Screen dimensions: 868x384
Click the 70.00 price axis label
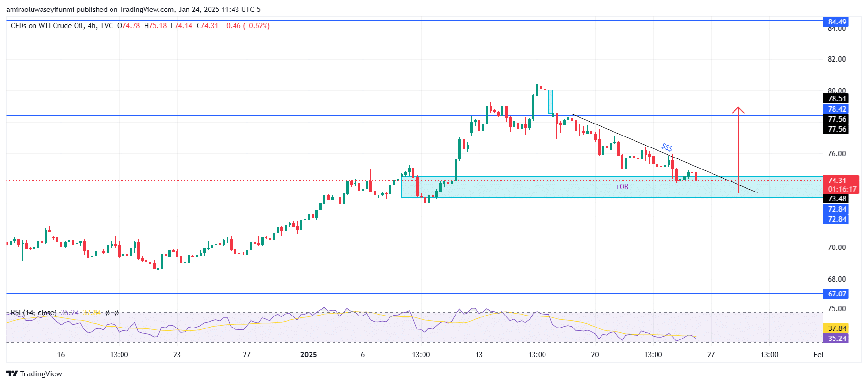click(836, 248)
